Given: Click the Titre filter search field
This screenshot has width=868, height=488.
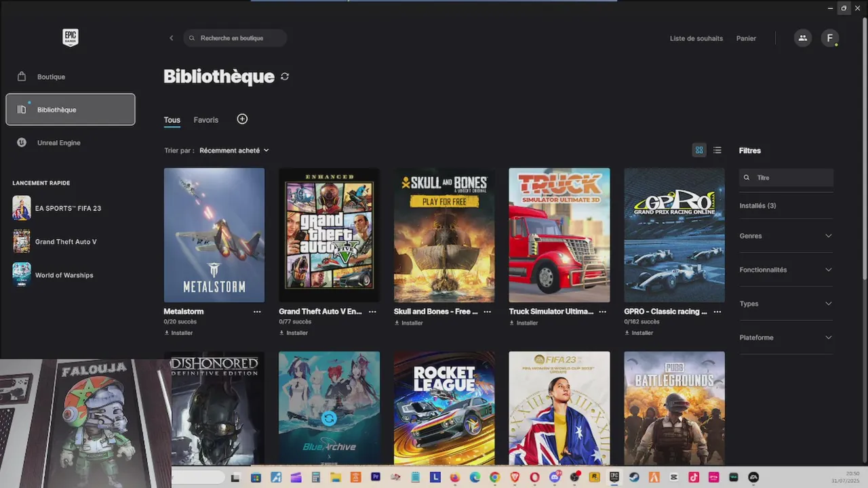Looking at the screenshot, I should click(x=787, y=178).
